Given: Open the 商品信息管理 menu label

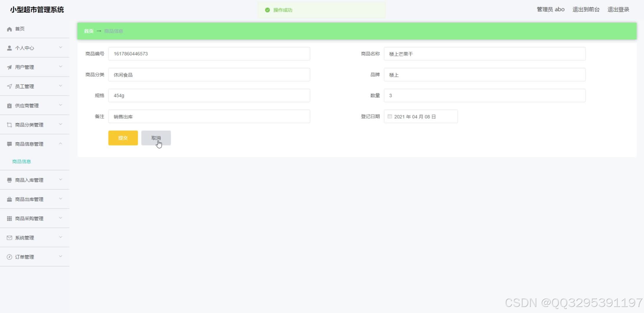Looking at the screenshot, I should point(29,144).
